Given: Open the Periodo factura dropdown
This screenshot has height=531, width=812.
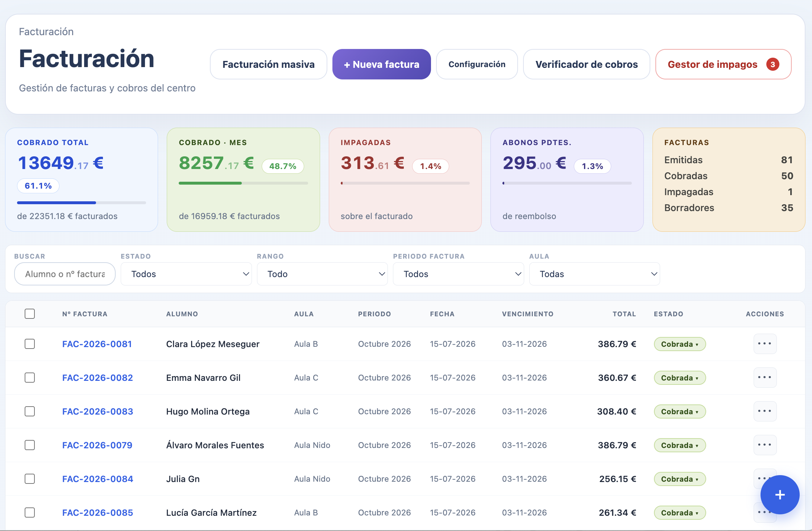Looking at the screenshot, I should pyautogui.click(x=459, y=274).
